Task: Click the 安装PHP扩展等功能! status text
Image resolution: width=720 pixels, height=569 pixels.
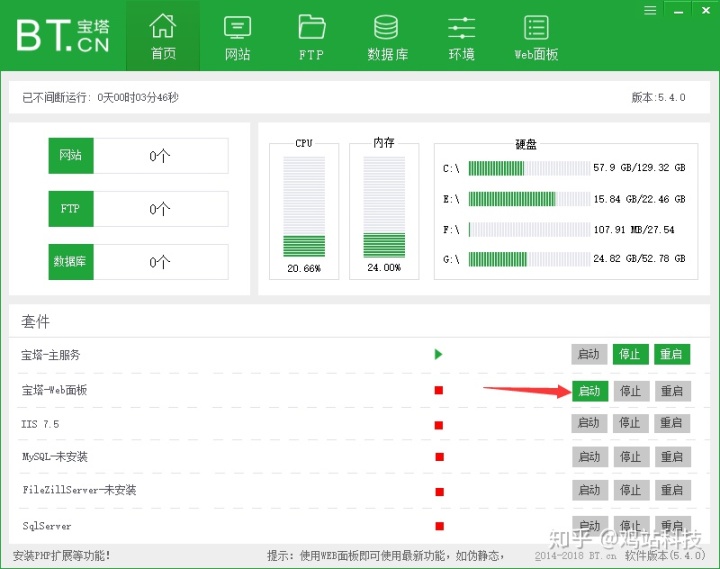Action: point(62,556)
